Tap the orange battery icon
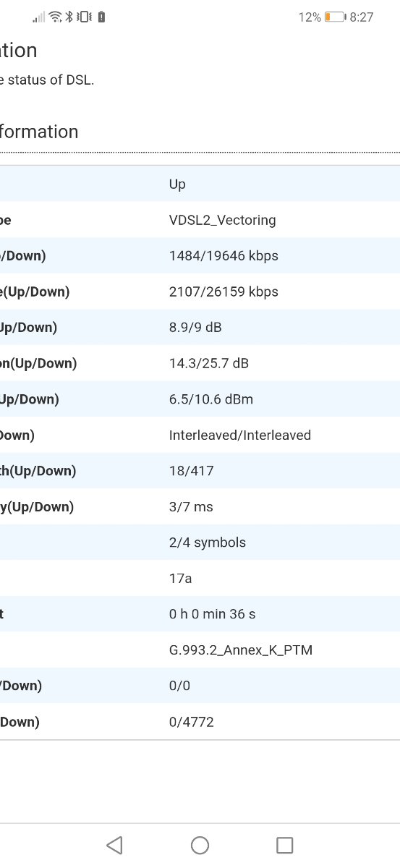 pos(335,17)
